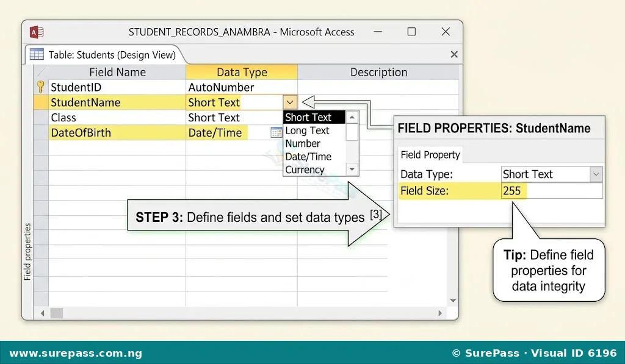The width and height of the screenshot is (625, 364).
Task: Click the StudentID field name cell
Action: [117, 87]
